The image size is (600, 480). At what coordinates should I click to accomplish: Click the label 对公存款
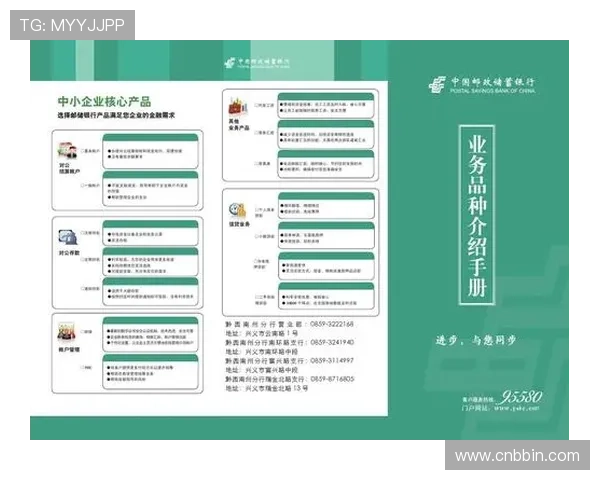(69, 253)
